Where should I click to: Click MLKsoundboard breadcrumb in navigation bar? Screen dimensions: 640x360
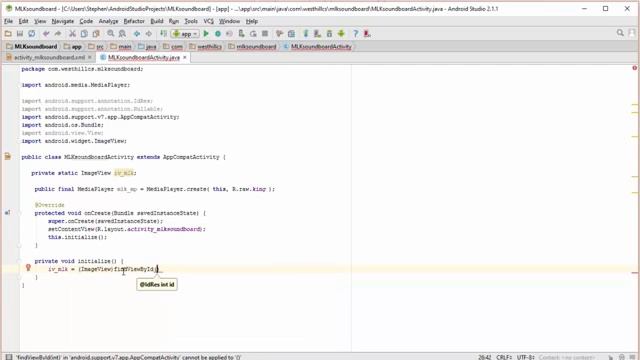[32, 47]
